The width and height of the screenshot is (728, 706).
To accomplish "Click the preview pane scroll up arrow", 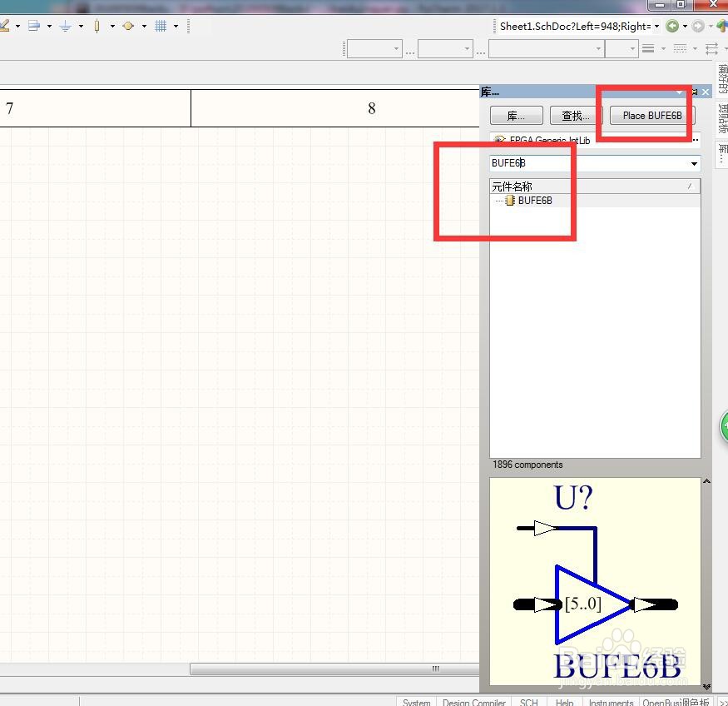I will point(706,481).
